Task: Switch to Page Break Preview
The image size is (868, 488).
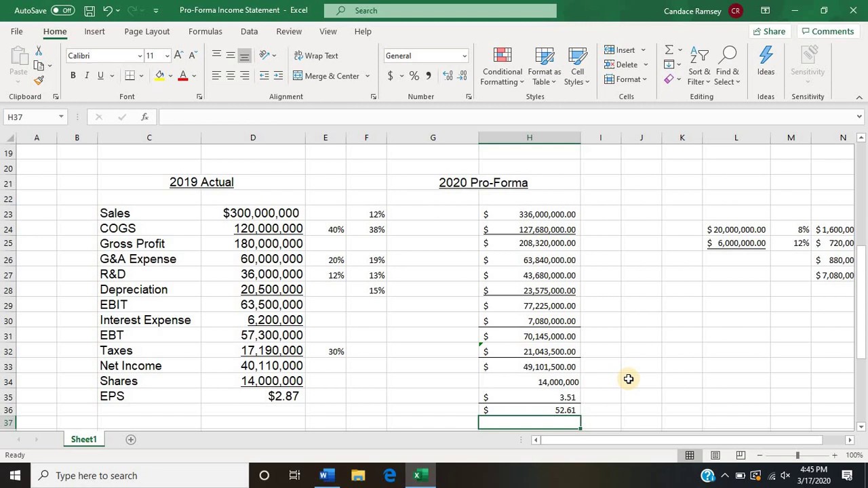Action: (x=741, y=455)
